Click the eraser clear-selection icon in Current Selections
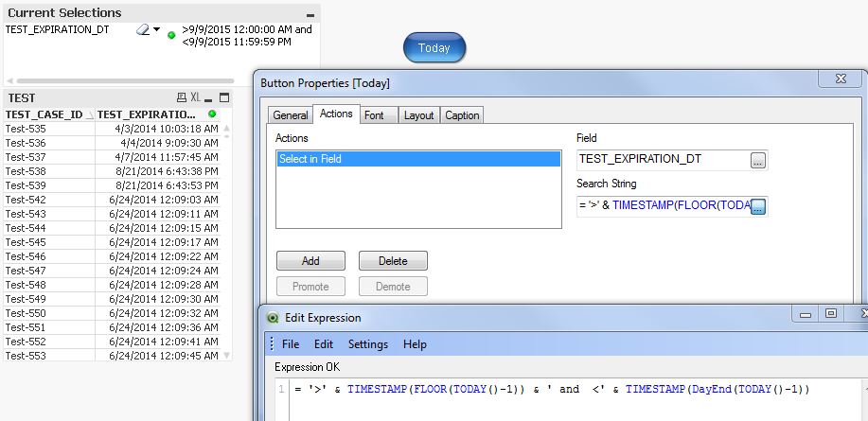Screen dimensions: 868x421 [143, 30]
